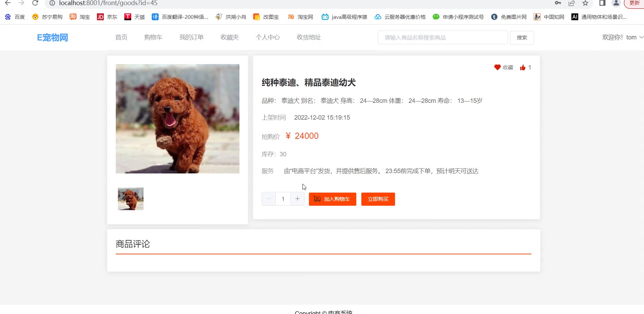Click the thumbs-up like icon
This screenshot has width=644, height=314.
(522, 68)
